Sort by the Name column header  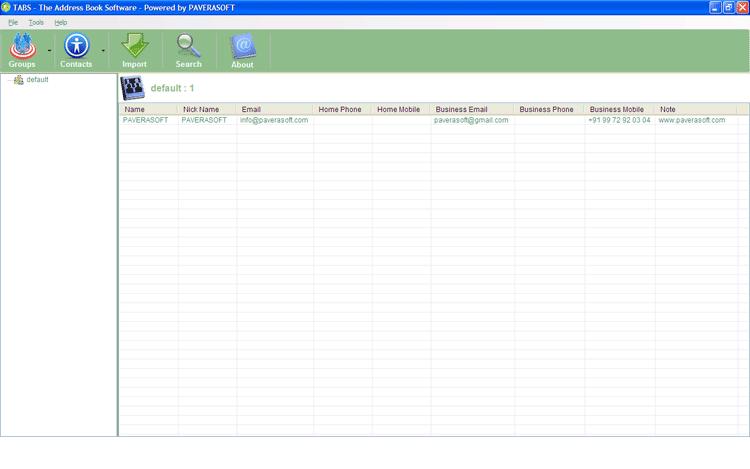149,109
